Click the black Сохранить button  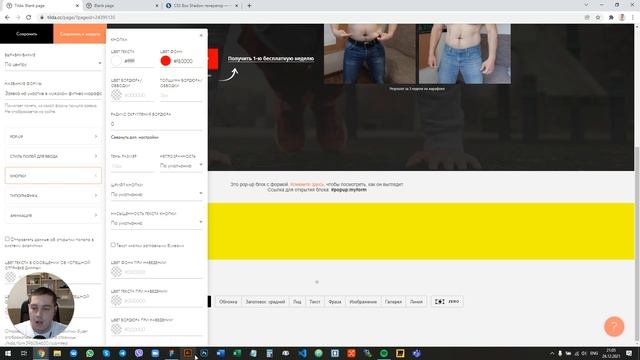tap(27, 34)
